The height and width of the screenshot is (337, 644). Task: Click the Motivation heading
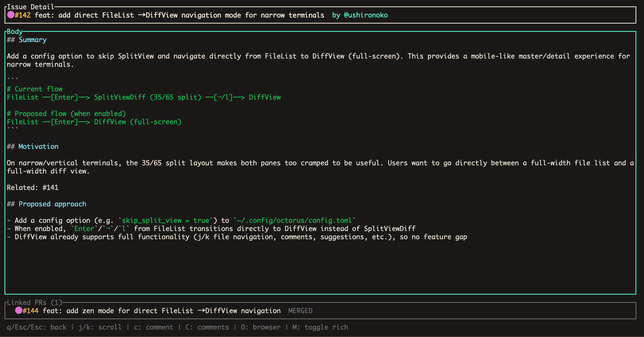point(38,147)
